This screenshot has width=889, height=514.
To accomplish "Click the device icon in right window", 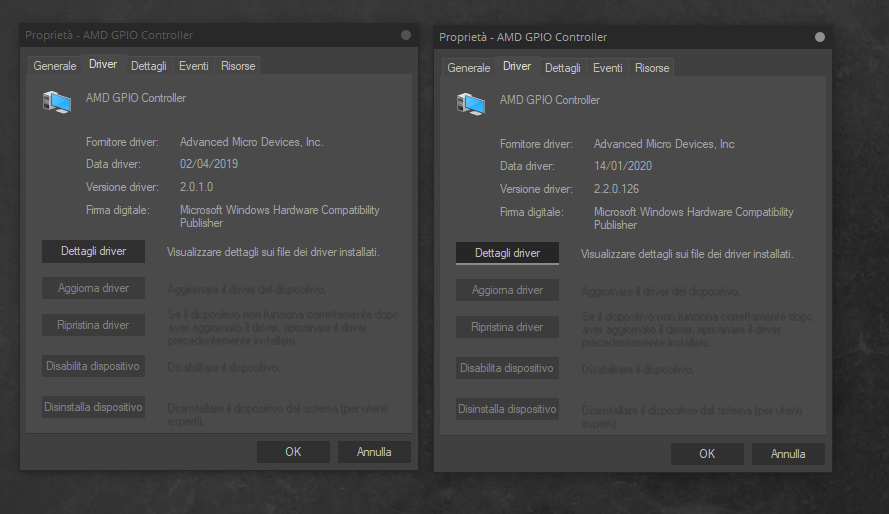I will pyautogui.click(x=471, y=104).
